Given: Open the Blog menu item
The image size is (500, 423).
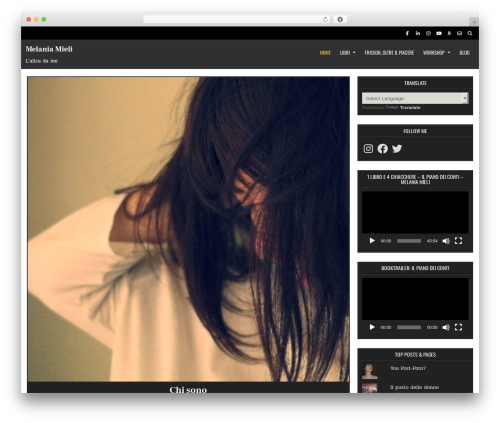Looking at the screenshot, I should [464, 53].
